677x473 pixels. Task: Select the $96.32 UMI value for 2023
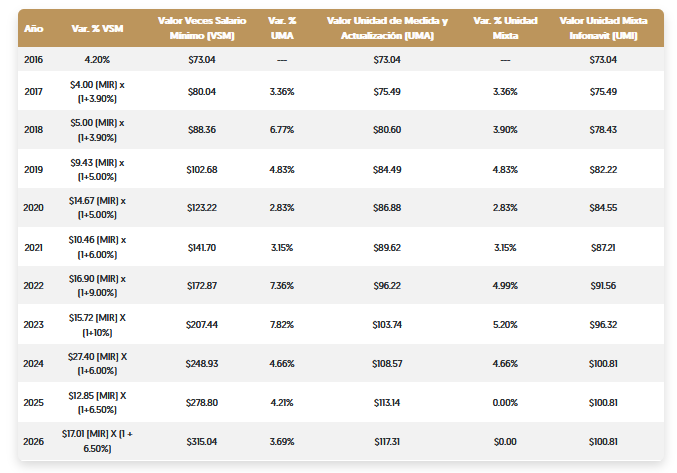click(603, 325)
